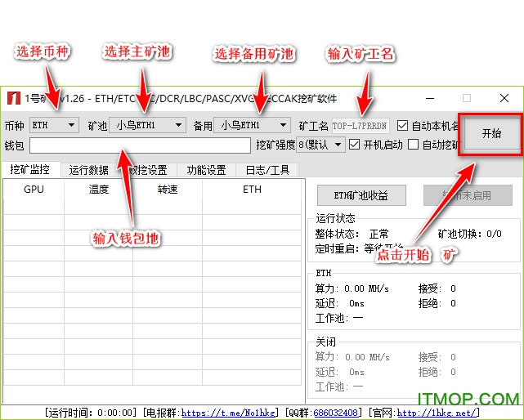Screen dimensions: 524x420
Task: Open the 挖矿强度 intensity dropdown
Action: pos(320,145)
